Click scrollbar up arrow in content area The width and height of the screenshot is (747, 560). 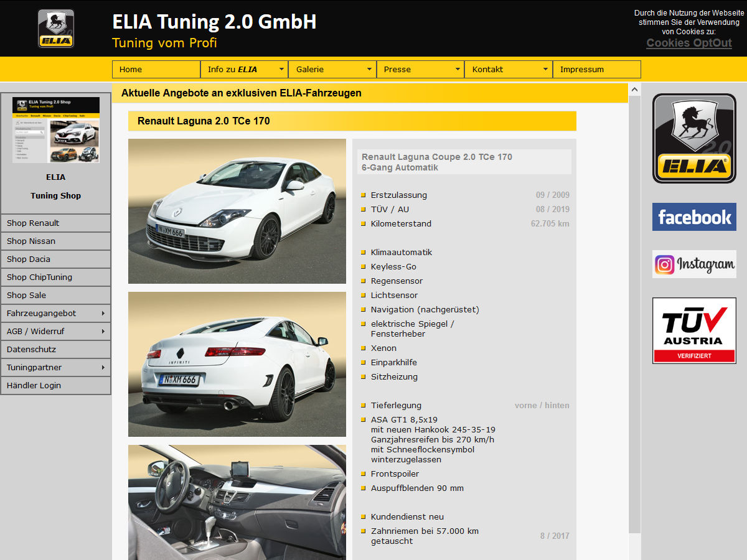click(634, 90)
